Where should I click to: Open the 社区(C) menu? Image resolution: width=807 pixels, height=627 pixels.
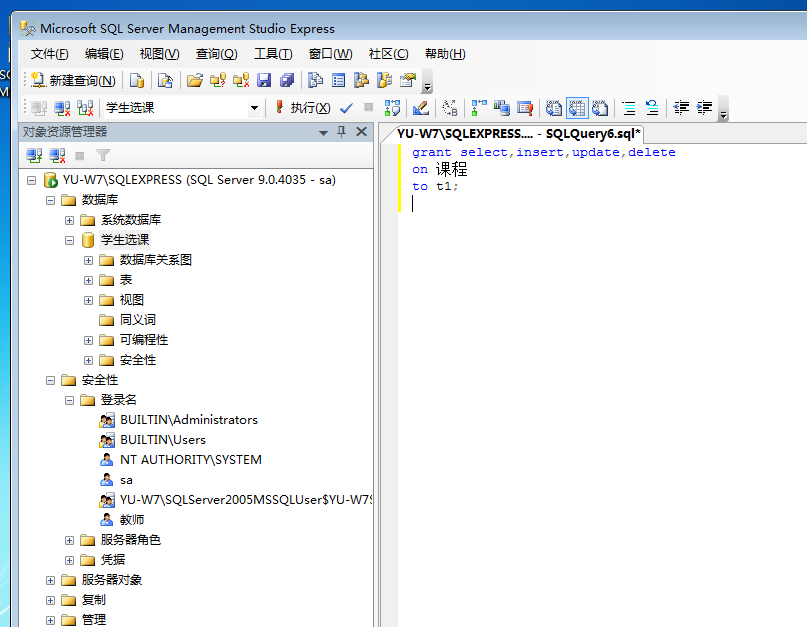point(389,54)
